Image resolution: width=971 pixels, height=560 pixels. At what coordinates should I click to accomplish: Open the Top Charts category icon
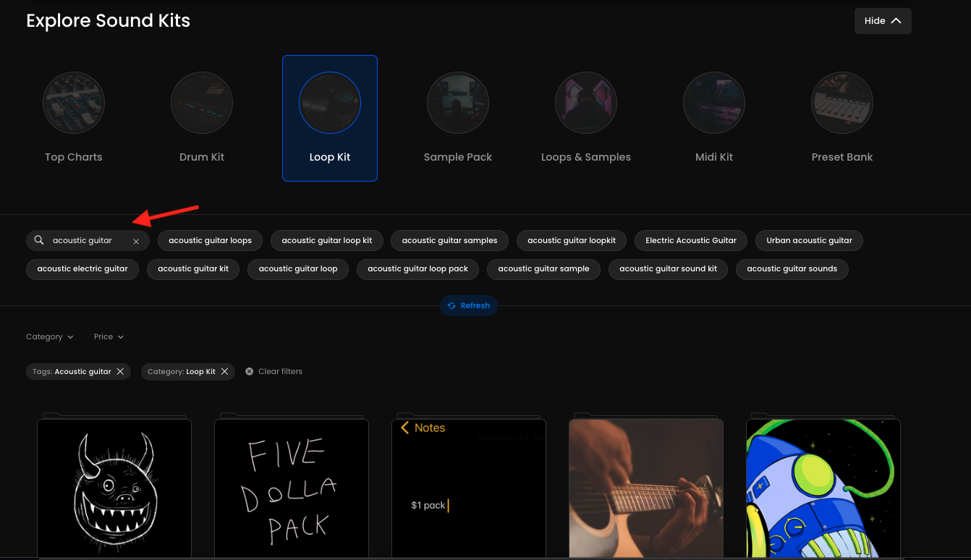[74, 103]
